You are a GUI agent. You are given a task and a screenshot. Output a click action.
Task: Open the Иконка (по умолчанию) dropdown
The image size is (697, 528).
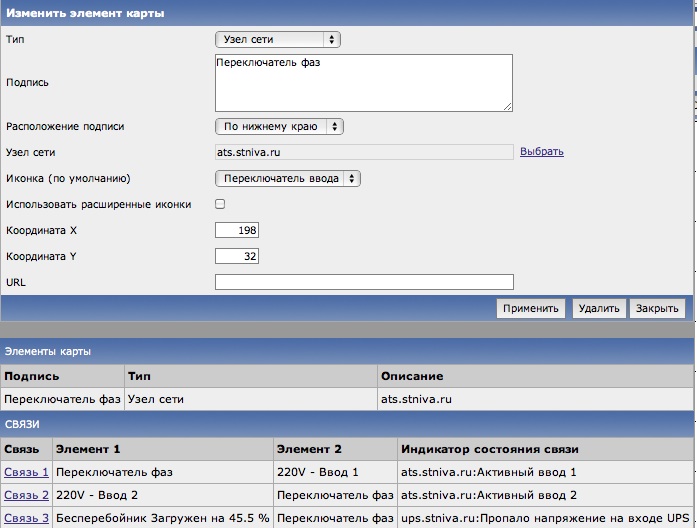click(x=288, y=178)
